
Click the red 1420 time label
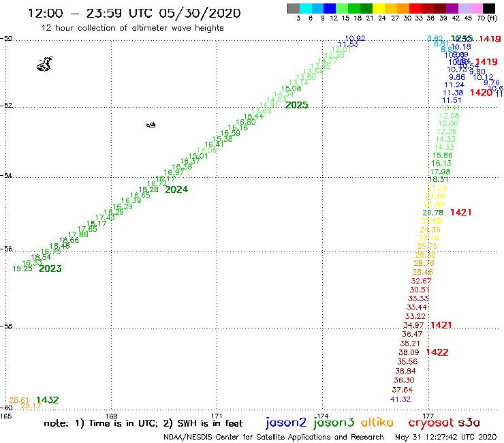481,93
